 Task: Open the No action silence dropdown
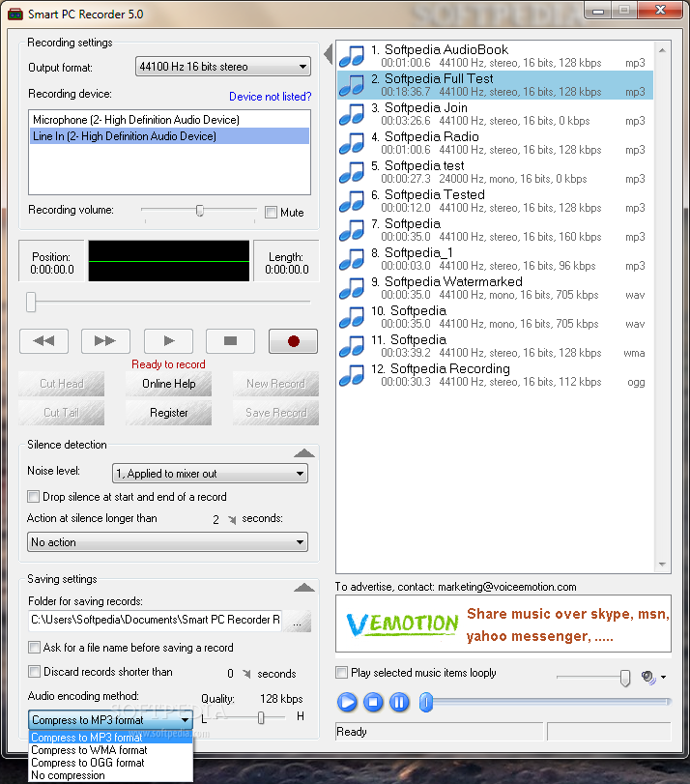tap(167, 542)
